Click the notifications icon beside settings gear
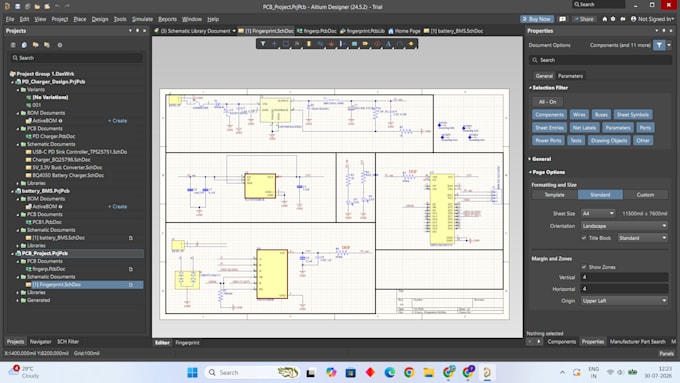The image size is (680, 383). tap(623, 19)
